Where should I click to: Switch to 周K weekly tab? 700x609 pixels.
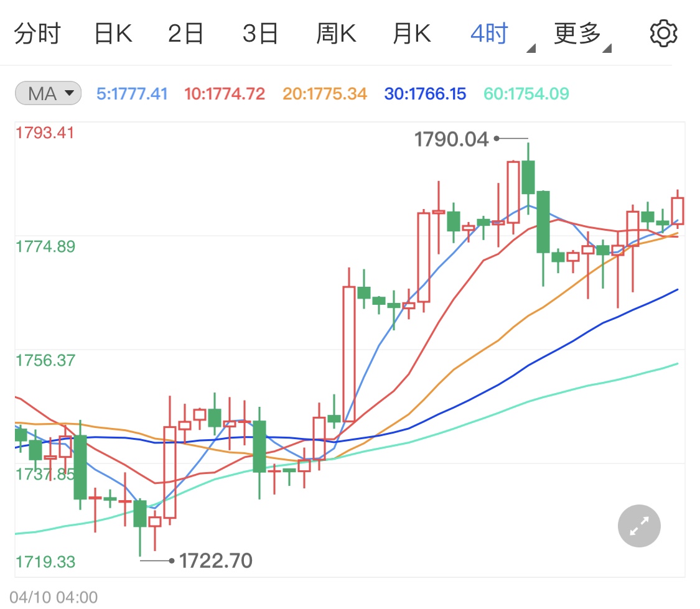click(336, 34)
